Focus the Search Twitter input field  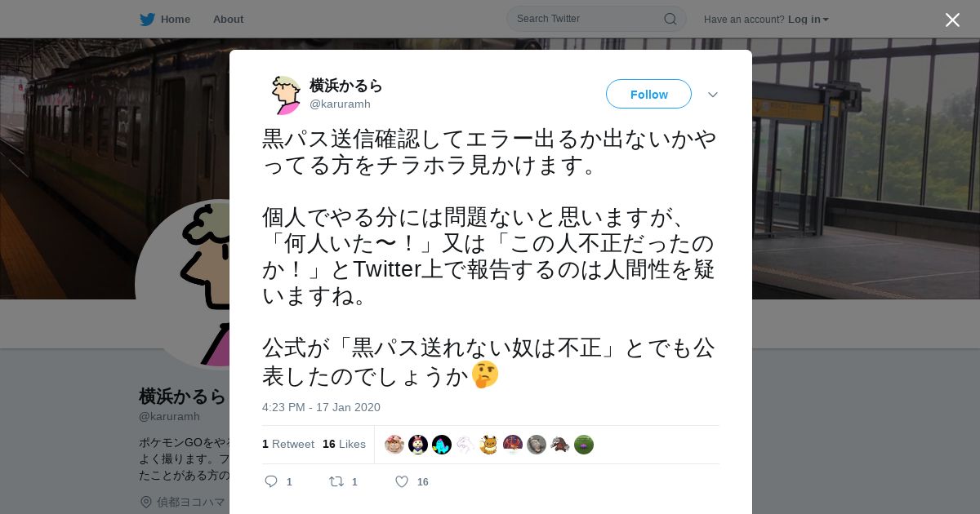coord(588,19)
